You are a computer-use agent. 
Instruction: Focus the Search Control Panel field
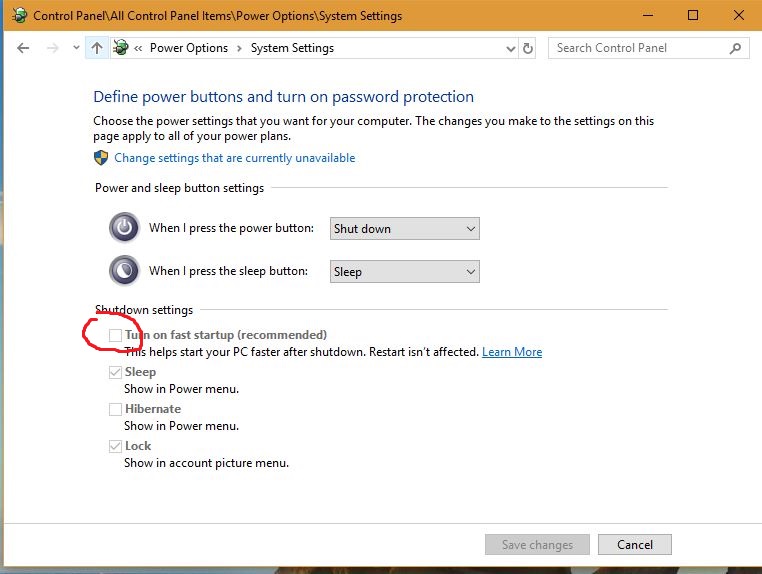[648, 48]
